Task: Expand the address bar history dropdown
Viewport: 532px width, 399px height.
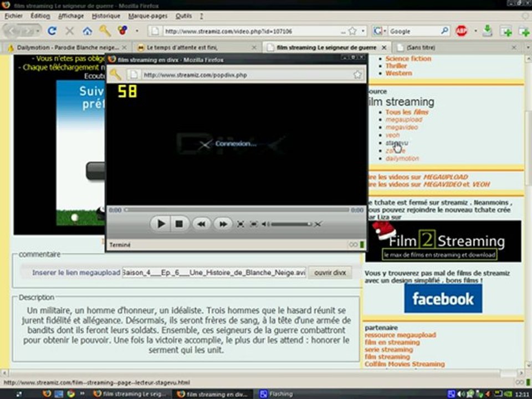Action: (x=363, y=31)
